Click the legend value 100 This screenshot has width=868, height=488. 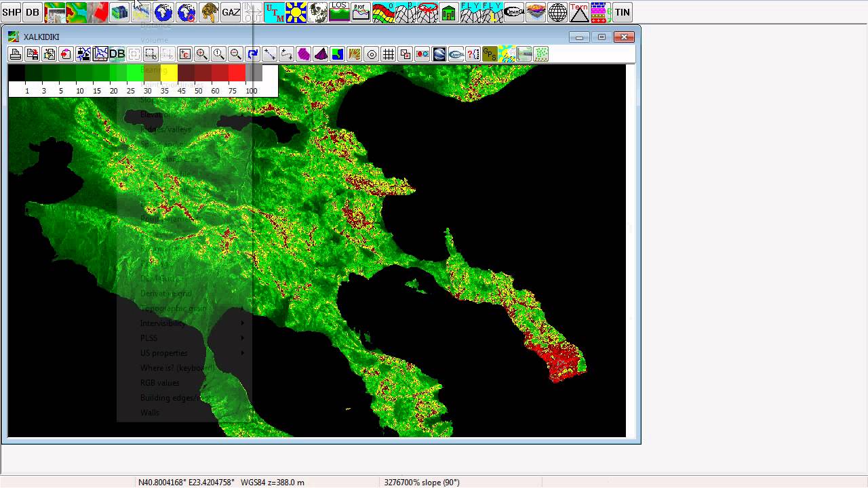click(x=252, y=91)
